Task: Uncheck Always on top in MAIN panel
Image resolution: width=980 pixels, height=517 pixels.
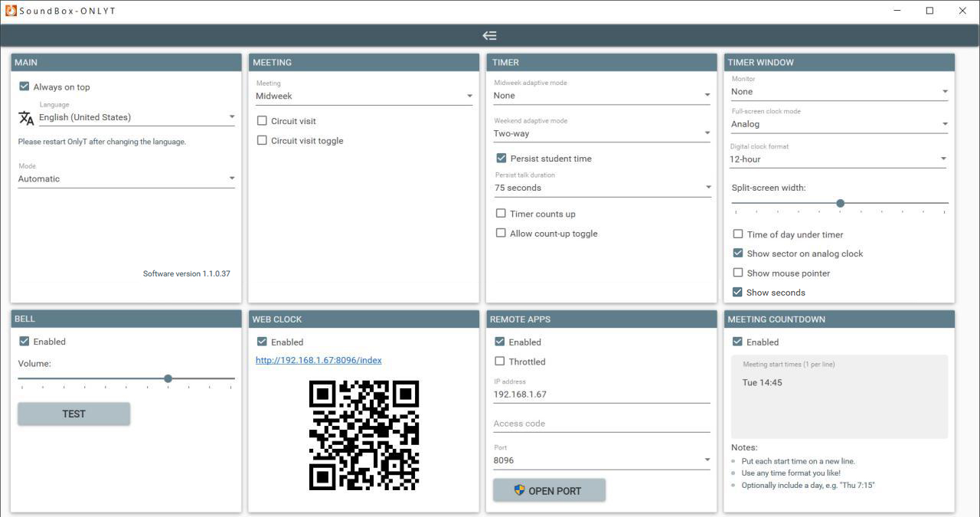Action: pyautogui.click(x=24, y=87)
